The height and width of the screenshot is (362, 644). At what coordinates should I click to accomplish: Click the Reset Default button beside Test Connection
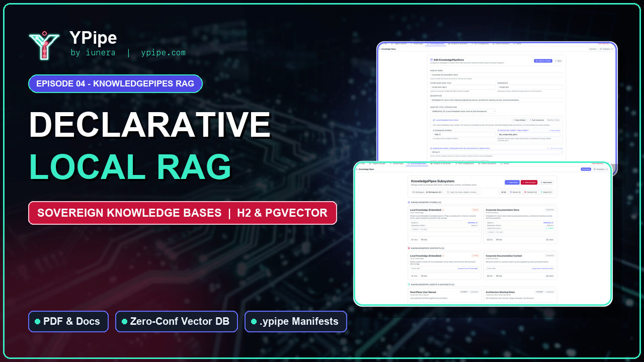(x=520, y=120)
